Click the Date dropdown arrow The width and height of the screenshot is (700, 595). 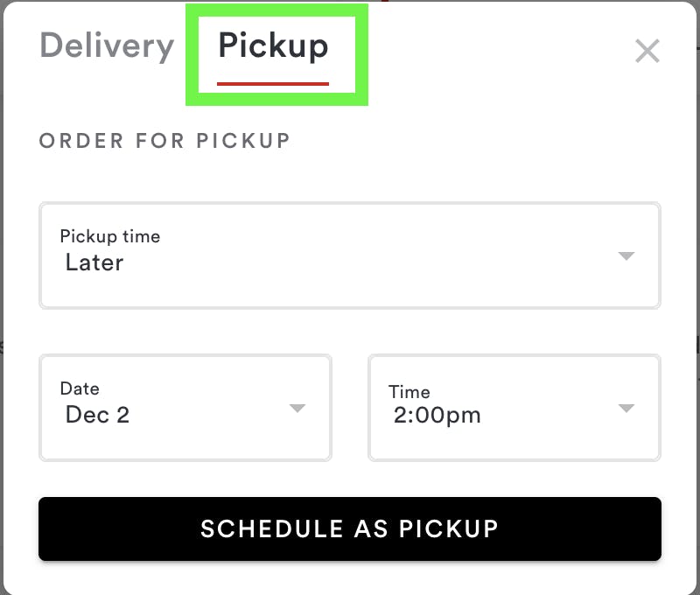[297, 409]
